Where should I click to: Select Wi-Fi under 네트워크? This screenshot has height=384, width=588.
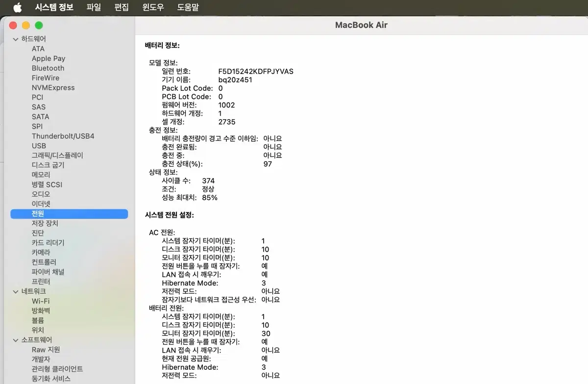coord(41,301)
